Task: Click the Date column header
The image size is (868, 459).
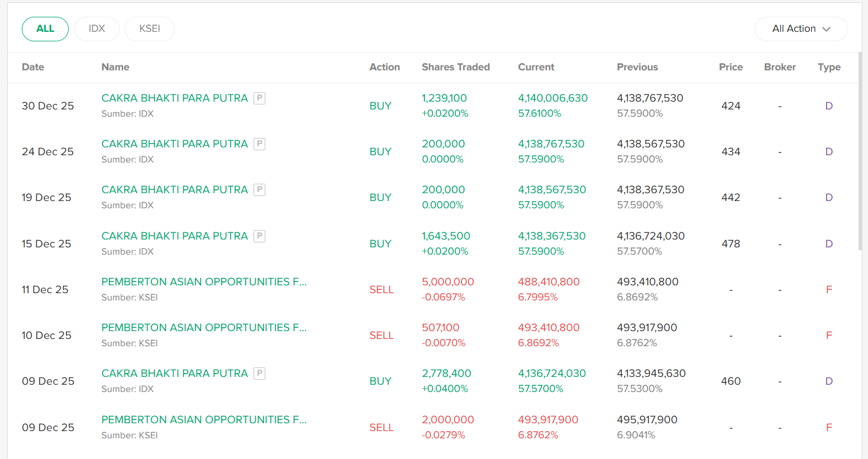Action: pyautogui.click(x=33, y=67)
